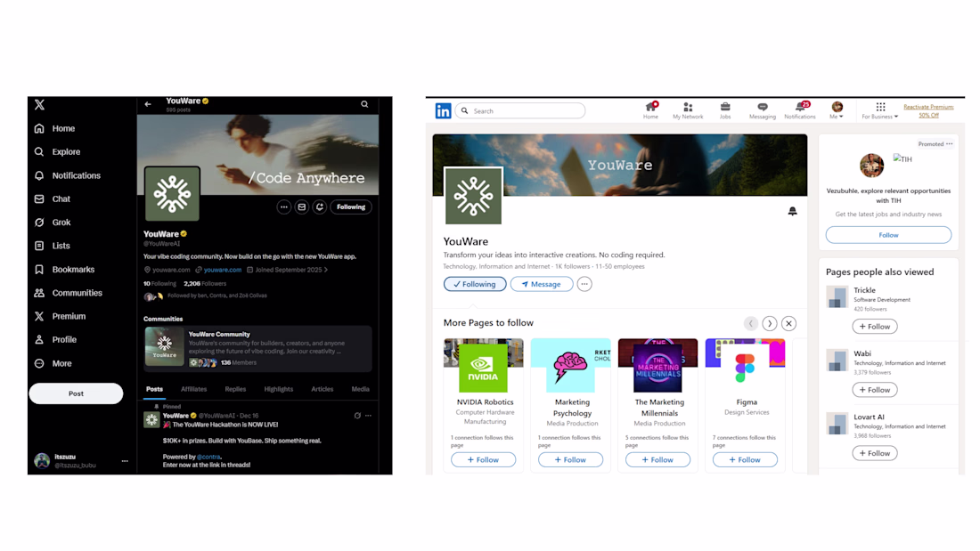Switch to the Replies tab
Screen dimensions: 980x551
(235, 389)
